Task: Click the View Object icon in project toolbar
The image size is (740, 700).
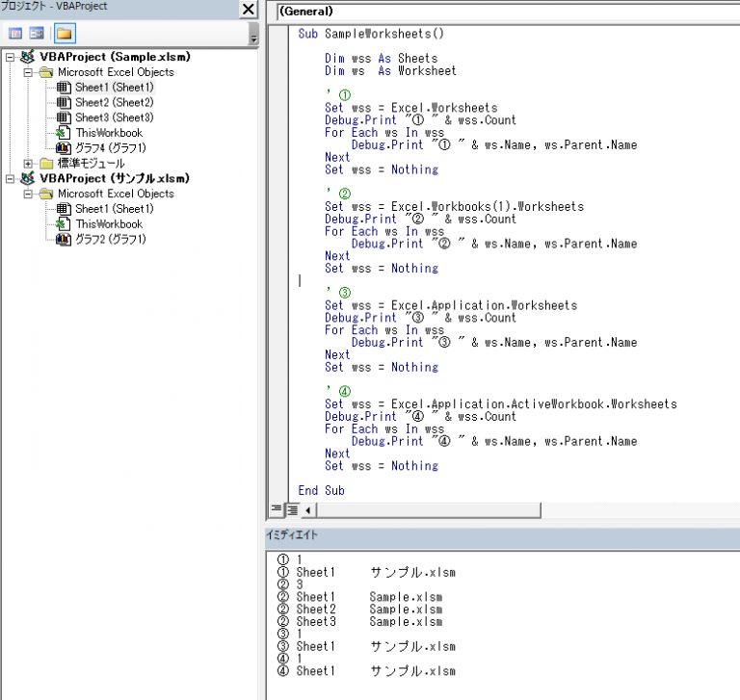Action: tap(37, 34)
